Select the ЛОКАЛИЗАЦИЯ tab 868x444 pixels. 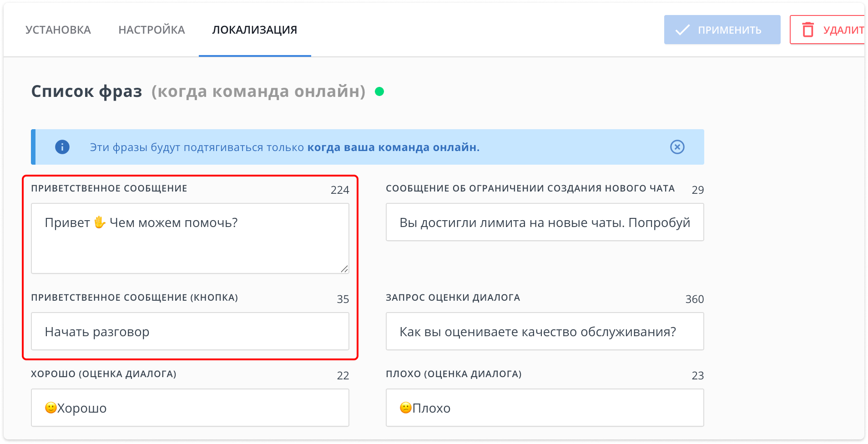tap(254, 30)
